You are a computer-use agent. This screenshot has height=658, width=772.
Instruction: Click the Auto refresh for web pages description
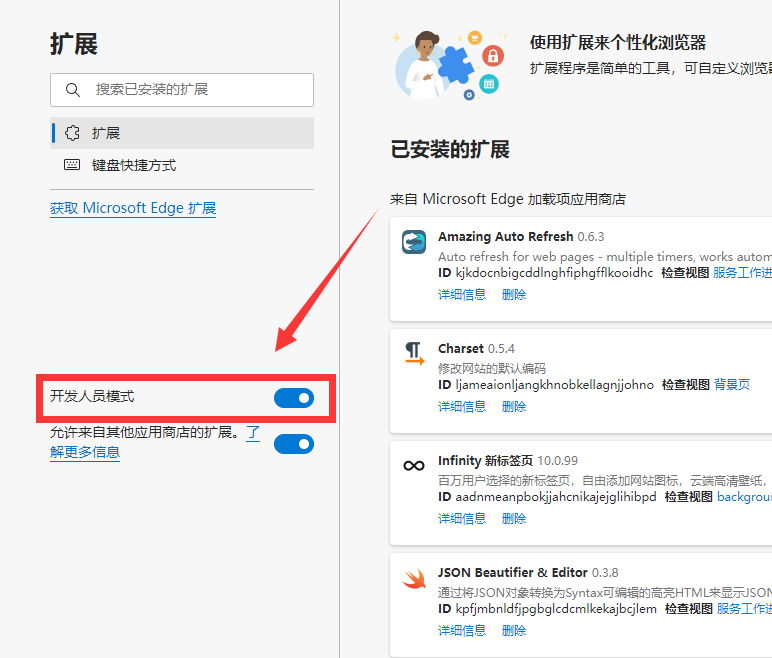(x=605, y=257)
